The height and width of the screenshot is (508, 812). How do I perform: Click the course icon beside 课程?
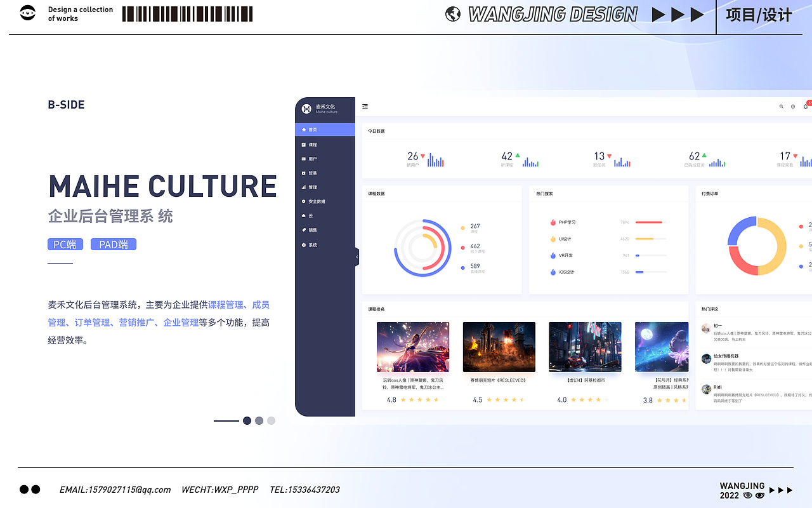point(304,145)
